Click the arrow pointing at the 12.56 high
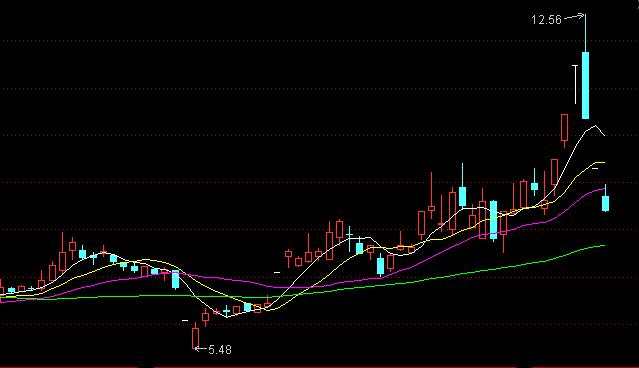 pos(573,17)
